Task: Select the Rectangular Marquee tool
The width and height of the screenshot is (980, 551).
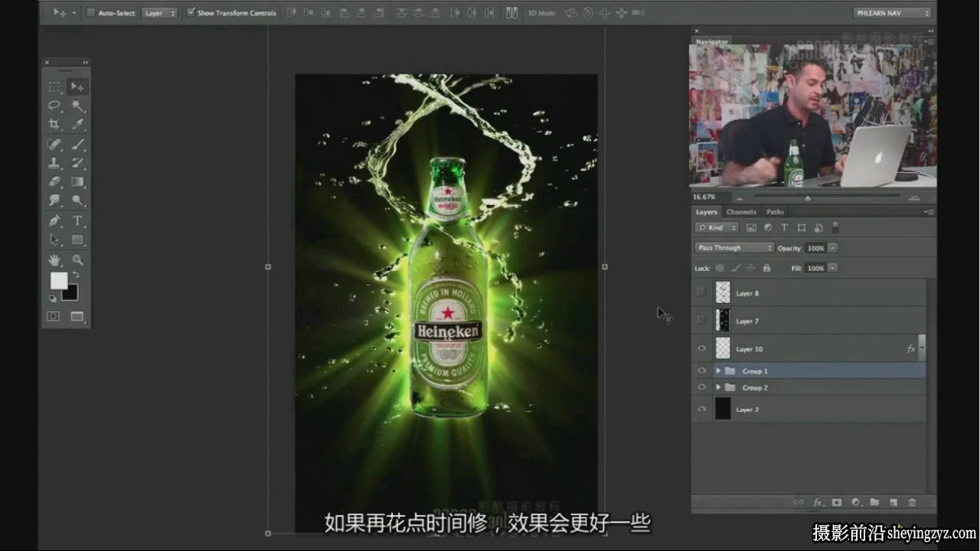Action: (54, 86)
